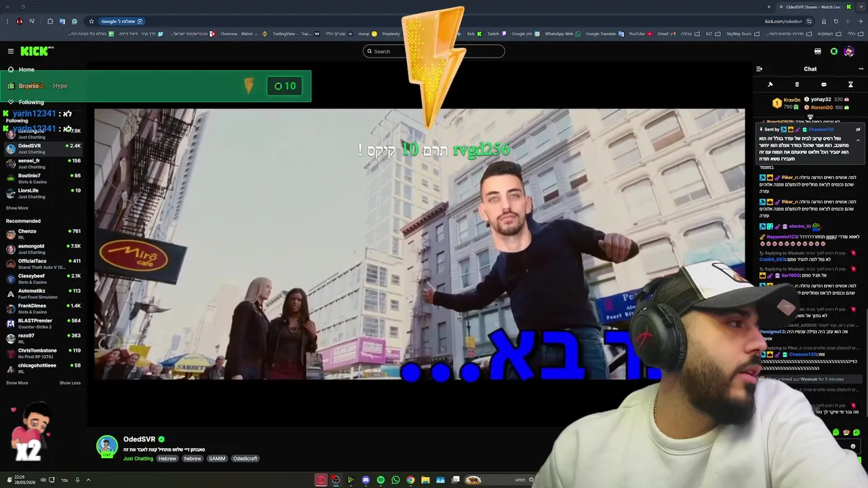Open WhatsApp from the taskbar
Image resolution: width=868 pixels, height=488 pixels.
point(395,480)
